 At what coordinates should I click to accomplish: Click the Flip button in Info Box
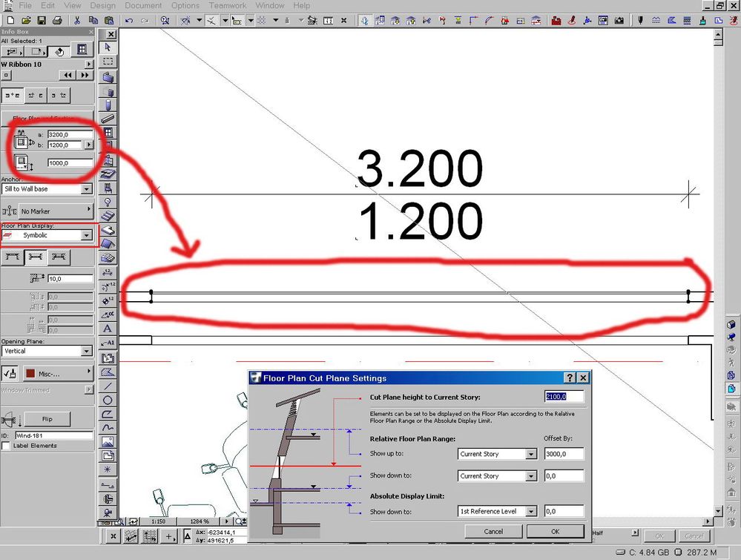(47, 418)
